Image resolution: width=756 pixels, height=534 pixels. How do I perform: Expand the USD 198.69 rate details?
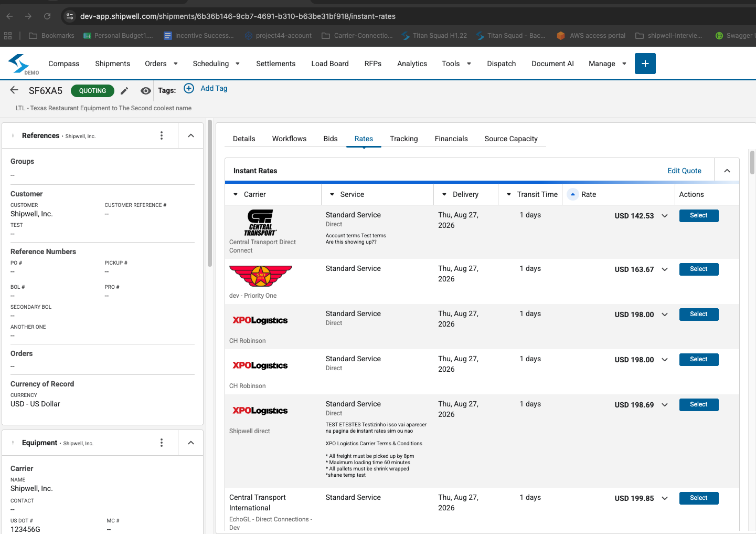665,405
